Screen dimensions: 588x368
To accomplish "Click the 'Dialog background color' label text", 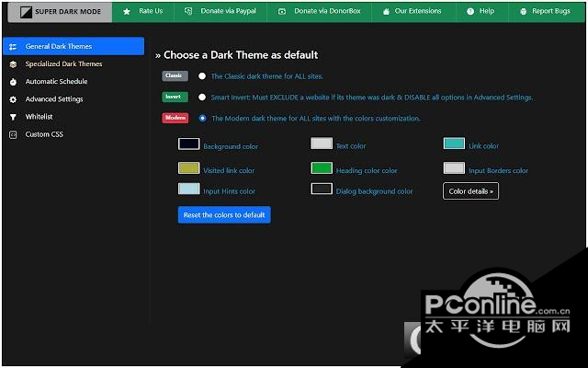I will (x=374, y=191).
